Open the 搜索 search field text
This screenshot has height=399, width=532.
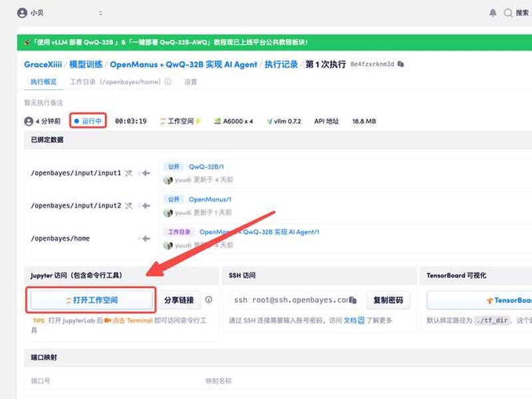pos(522,13)
